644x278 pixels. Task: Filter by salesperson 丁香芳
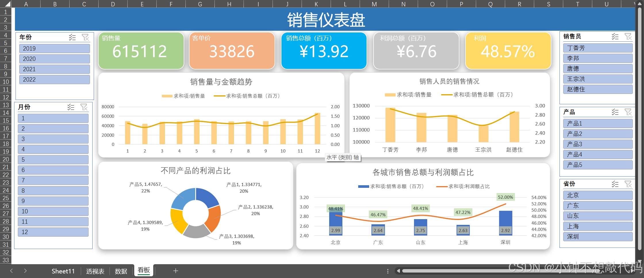pos(598,48)
